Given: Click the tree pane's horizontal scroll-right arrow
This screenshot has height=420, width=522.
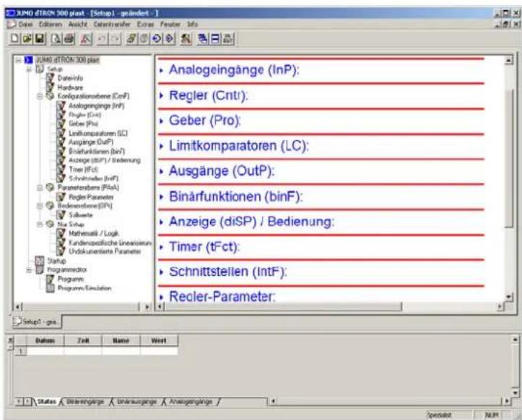Looking at the screenshot, I should 147,307.
